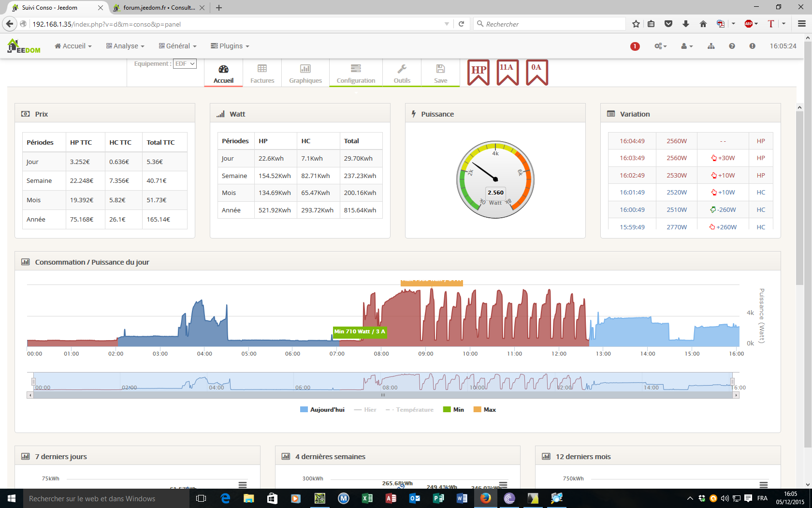Open the Windows Start button
812x508 pixels.
click(12, 498)
